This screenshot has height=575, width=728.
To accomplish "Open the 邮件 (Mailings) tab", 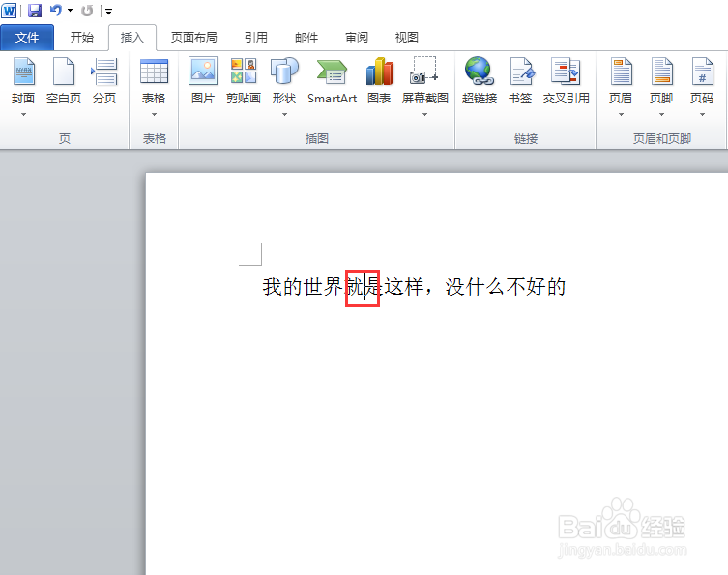I will pyautogui.click(x=306, y=37).
